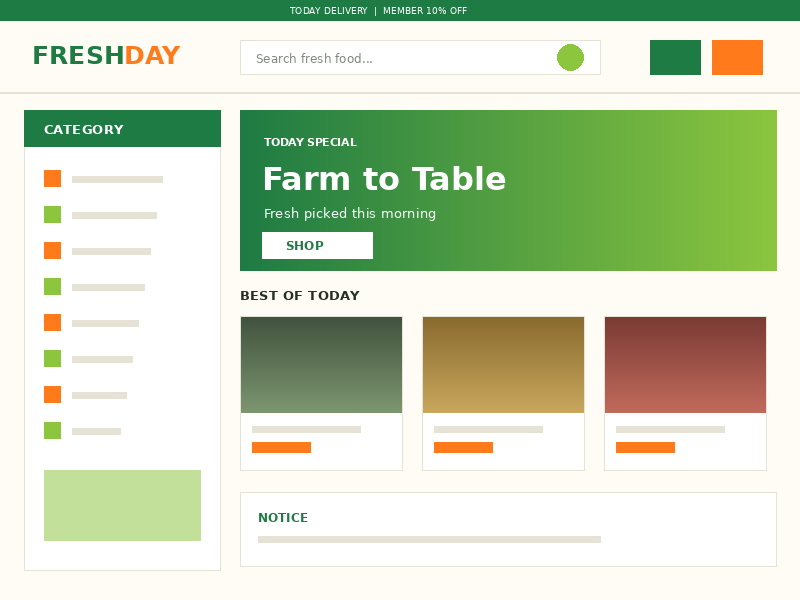Choose the last green category icon
The height and width of the screenshot is (600, 800).
(x=53, y=431)
